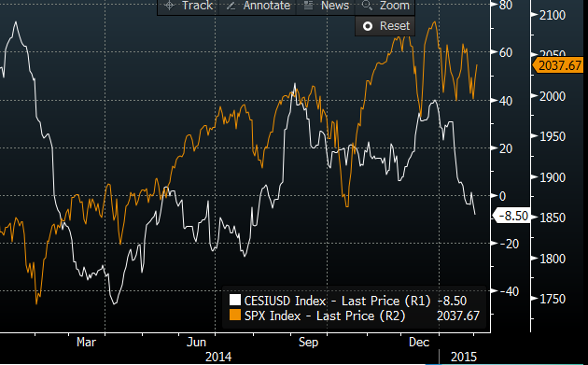Click the Track crosshair icon
The image size is (588, 365).
(170, 5)
